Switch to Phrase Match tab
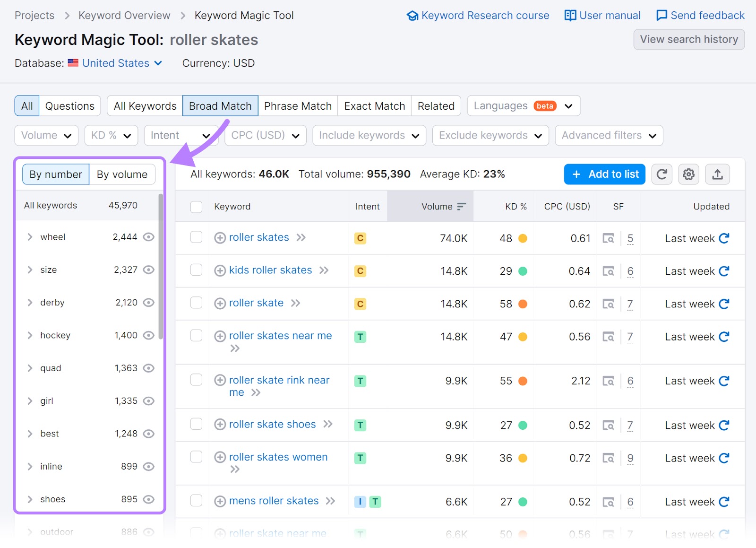The image size is (756, 548). pos(298,106)
